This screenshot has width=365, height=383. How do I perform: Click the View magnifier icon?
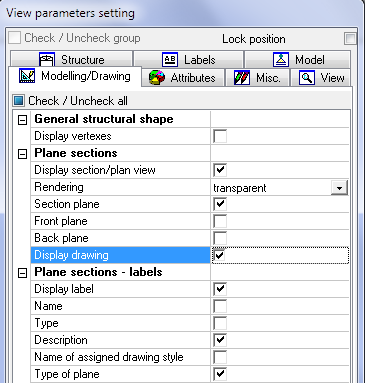click(x=307, y=78)
